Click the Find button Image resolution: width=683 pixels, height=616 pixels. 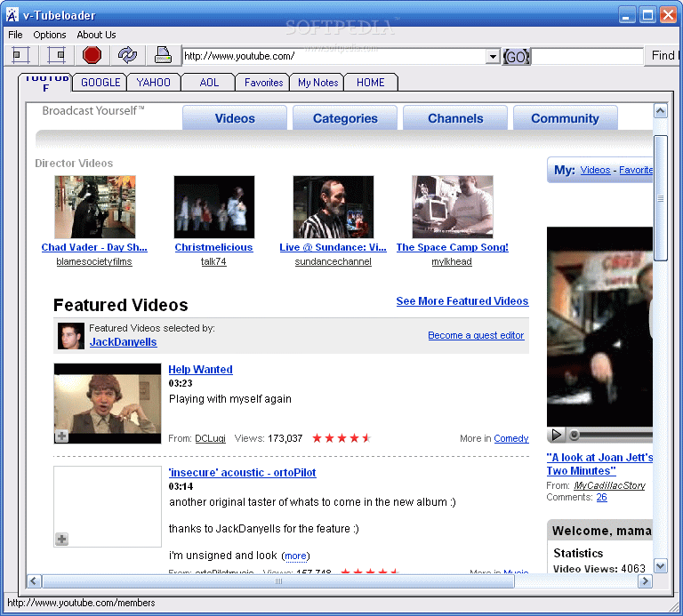663,56
